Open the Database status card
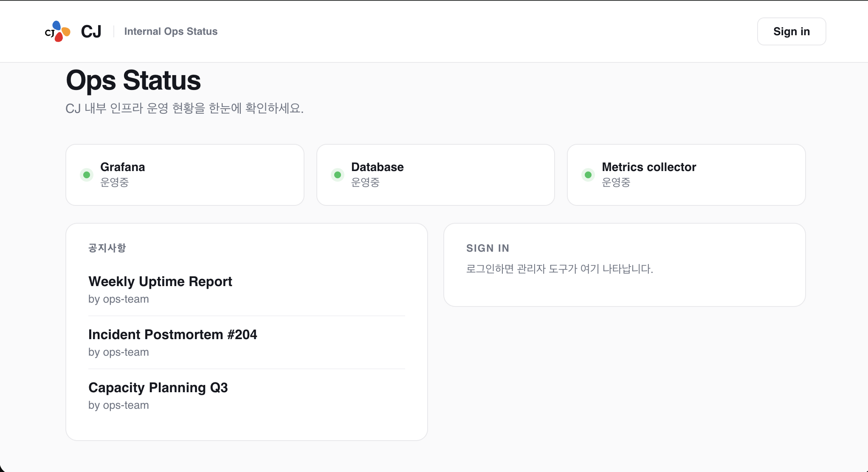This screenshot has width=868, height=472. click(x=436, y=175)
